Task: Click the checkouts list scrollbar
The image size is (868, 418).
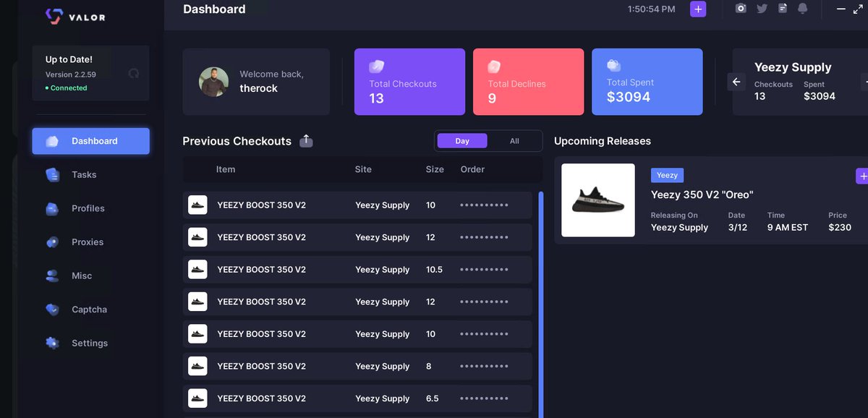Action: tap(541, 304)
